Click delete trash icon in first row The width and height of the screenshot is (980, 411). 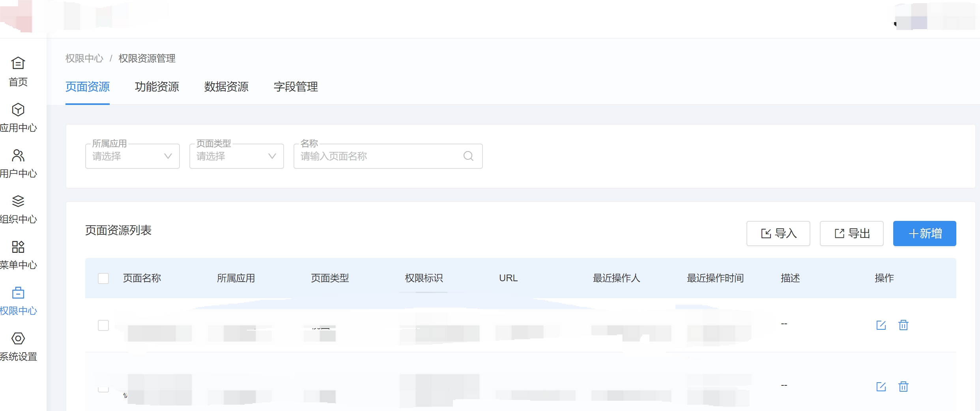903,325
